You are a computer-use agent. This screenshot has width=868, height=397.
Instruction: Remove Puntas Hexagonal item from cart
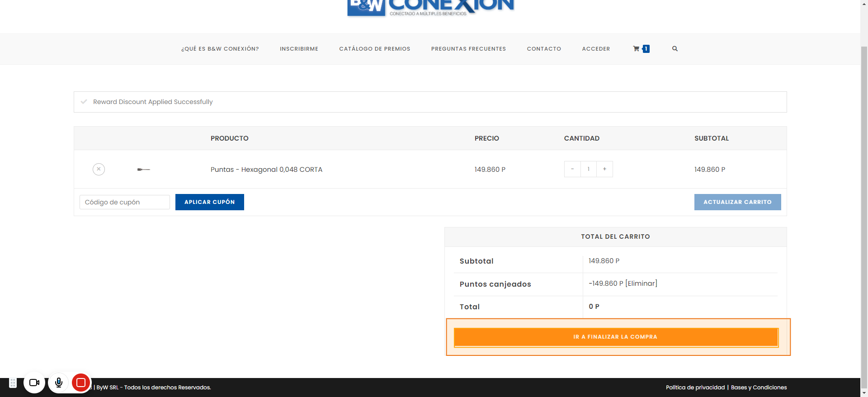tap(99, 169)
